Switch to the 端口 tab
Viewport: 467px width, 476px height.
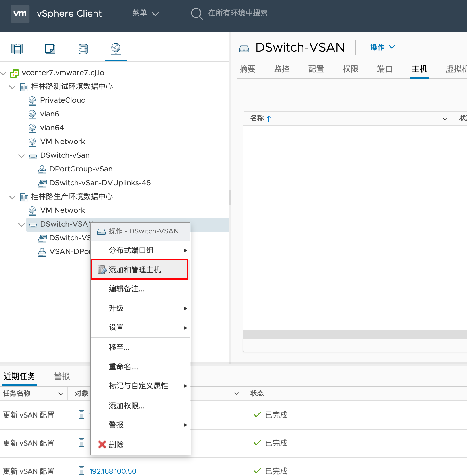[x=385, y=69]
